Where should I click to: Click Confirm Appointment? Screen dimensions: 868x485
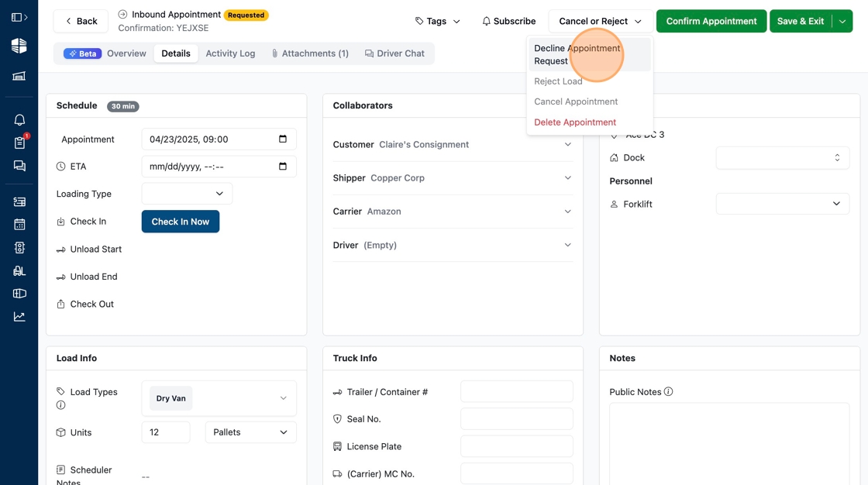[711, 21]
